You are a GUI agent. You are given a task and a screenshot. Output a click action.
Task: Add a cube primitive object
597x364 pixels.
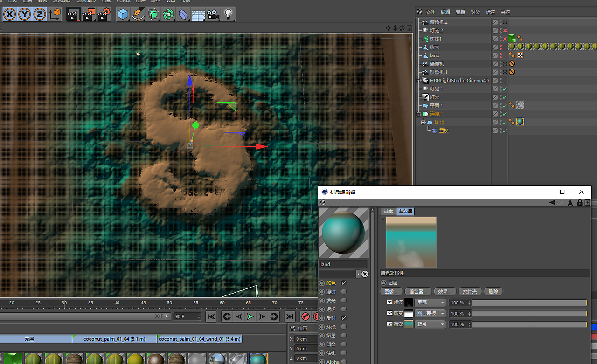[x=123, y=14]
